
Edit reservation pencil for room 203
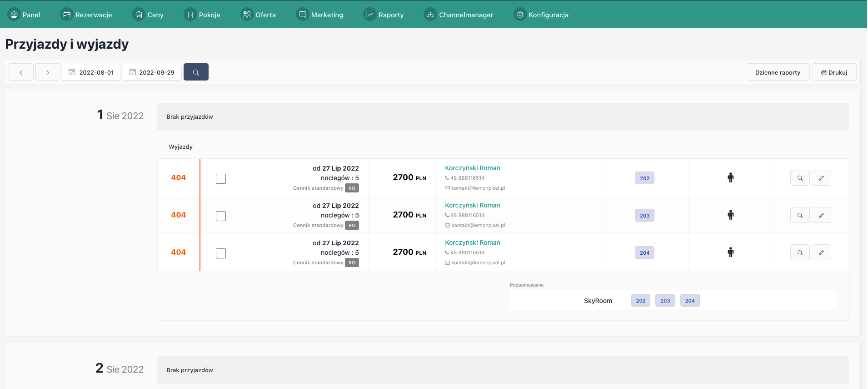coord(821,215)
